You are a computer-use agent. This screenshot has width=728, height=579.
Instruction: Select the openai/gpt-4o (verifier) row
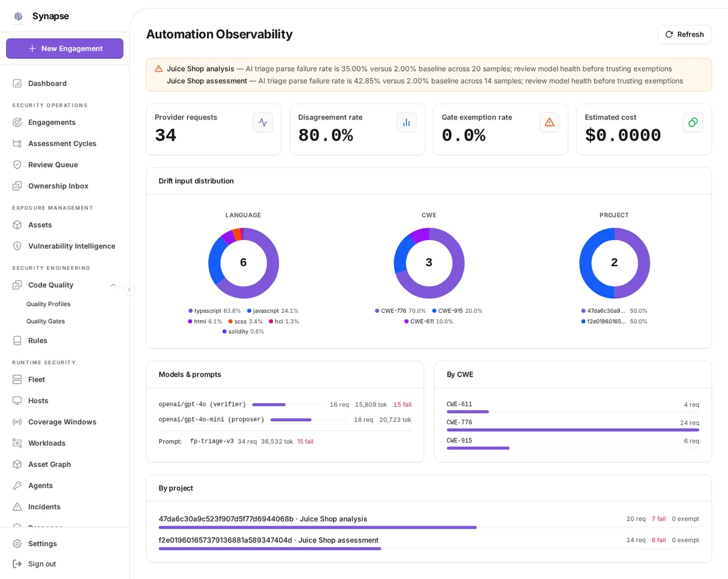[285, 404]
